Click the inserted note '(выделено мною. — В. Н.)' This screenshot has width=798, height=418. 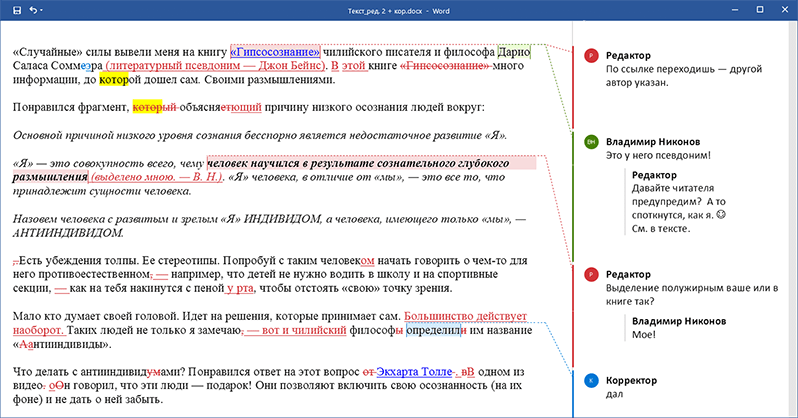156,177
